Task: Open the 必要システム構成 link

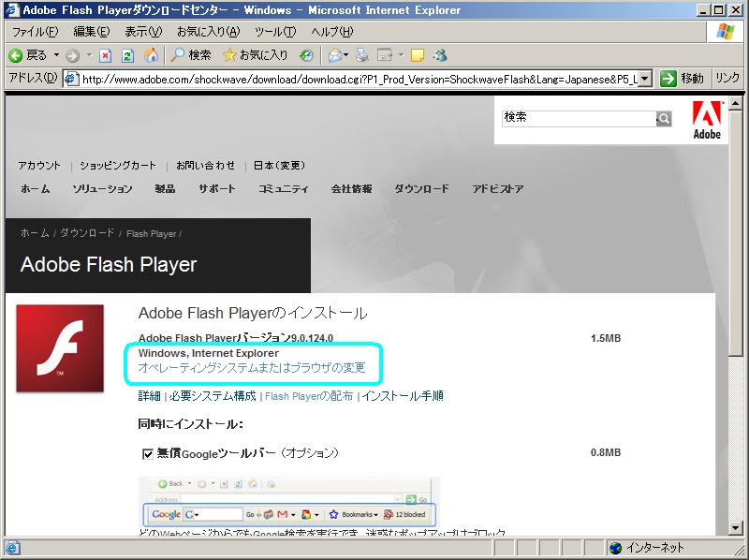Action: tap(213, 396)
